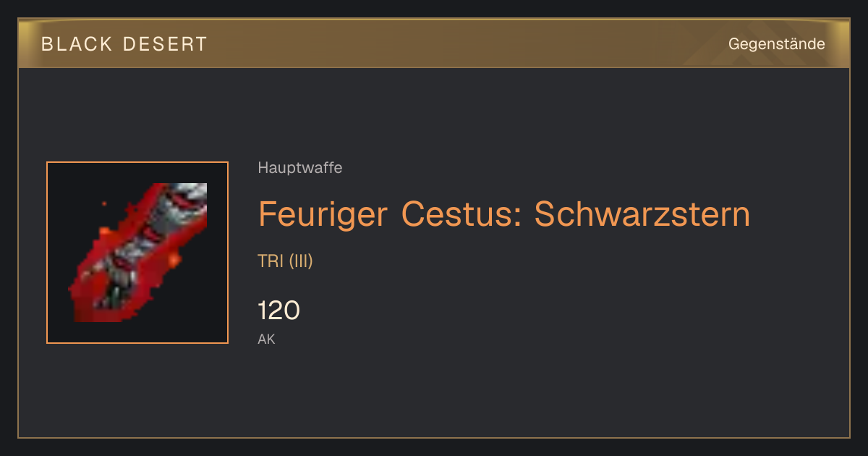This screenshot has height=456, width=868.
Task: Open the BLACK DESERT logo text
Action: click(x=124, y=44)
